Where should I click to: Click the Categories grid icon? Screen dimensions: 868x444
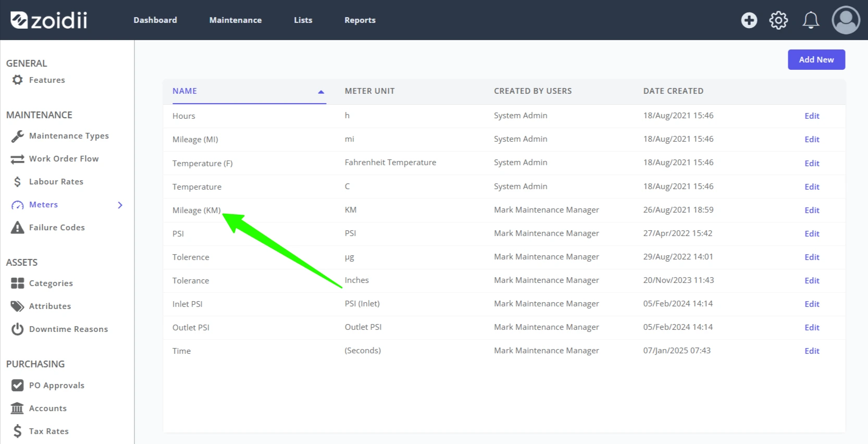[18, 283]
